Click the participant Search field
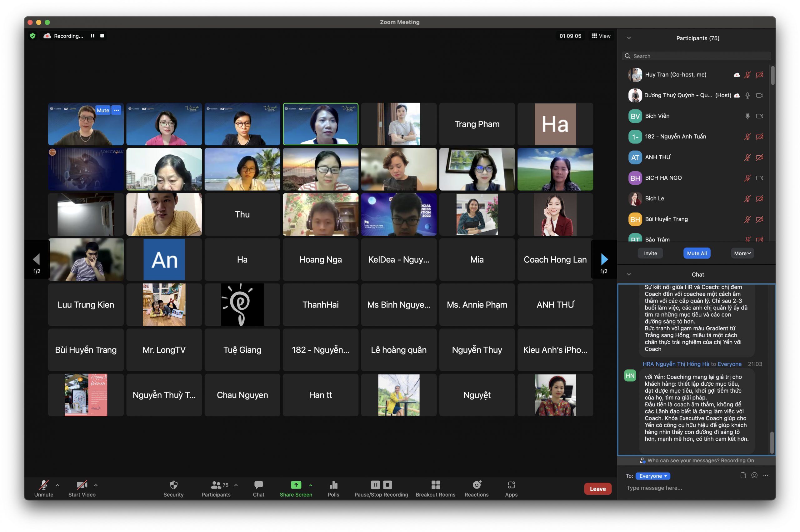The width and height of the screenshot is (800, 532). point(696,56)
